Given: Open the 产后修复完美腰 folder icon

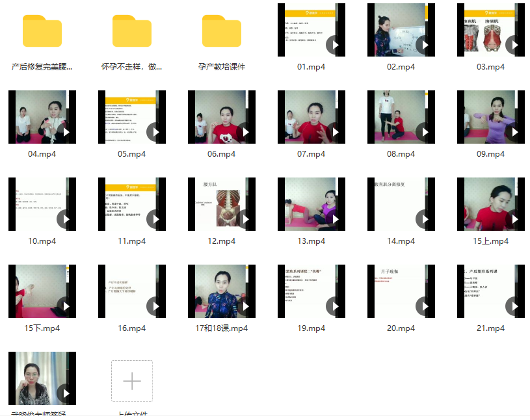Looking at the screenshot, I should point(42,31).
